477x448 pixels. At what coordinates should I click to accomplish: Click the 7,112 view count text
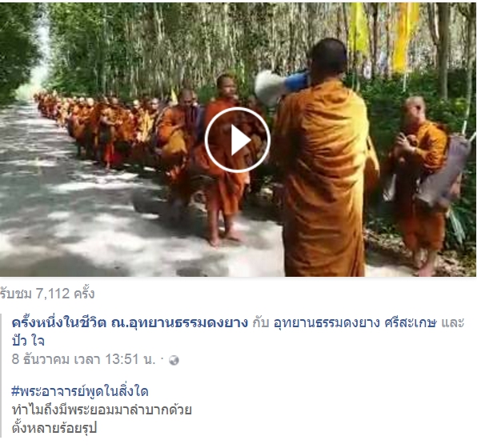(47, 294)
